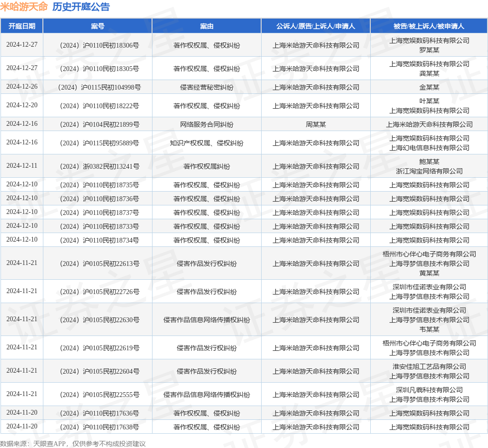Image resolution: width=488 pixels, height=448 pixels.
Task: Select case number (2024)沪0110民初17636号
Action: pos(99,413)
